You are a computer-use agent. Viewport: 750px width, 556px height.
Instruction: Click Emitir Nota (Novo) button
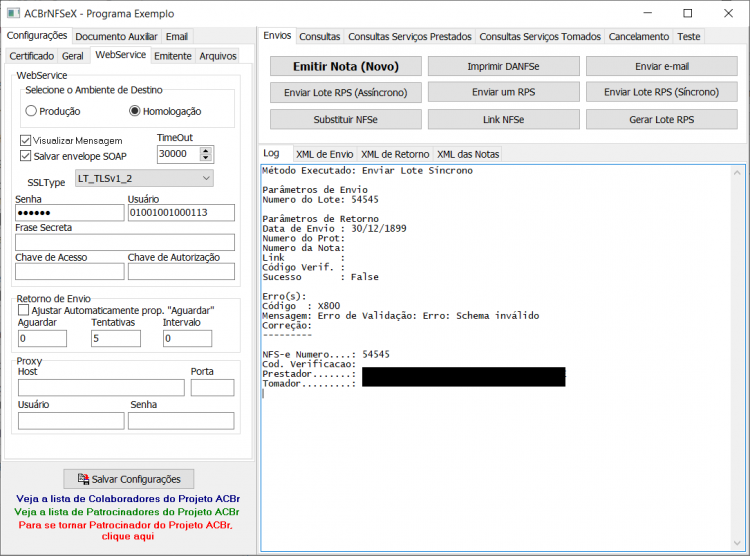[346, 66]
